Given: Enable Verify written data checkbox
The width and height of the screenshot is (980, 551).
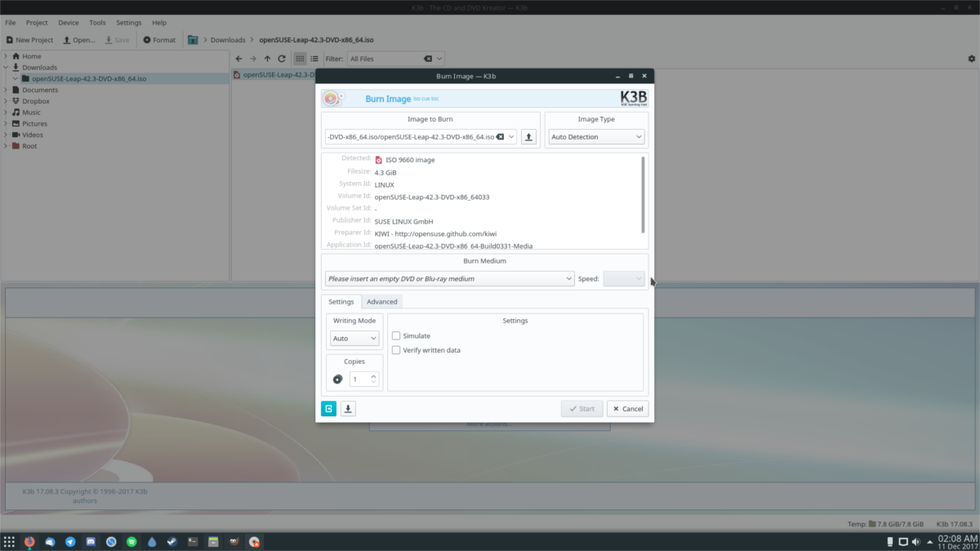Looking at the screenshot, I should 396,350.
